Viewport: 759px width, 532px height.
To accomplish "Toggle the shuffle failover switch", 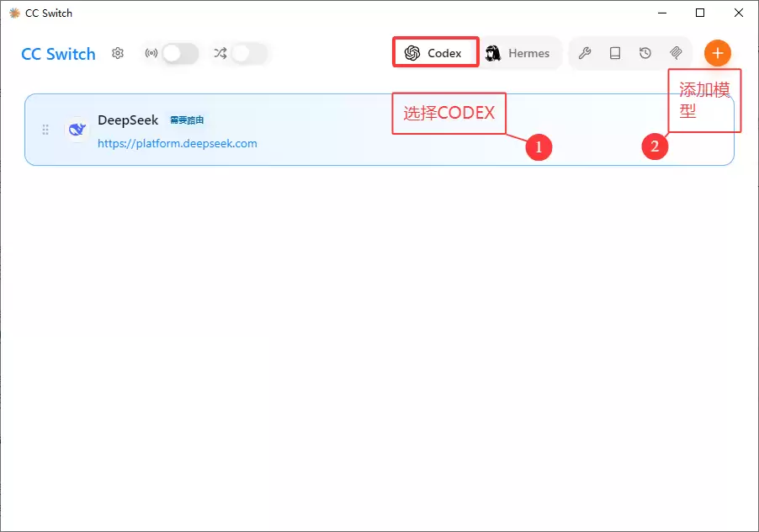I will tap(249, 53).
